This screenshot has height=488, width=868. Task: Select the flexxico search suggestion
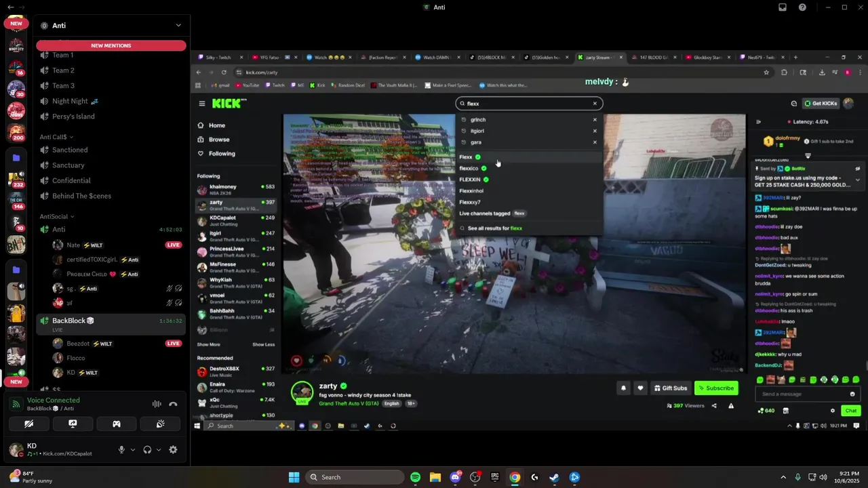[529, 168]
